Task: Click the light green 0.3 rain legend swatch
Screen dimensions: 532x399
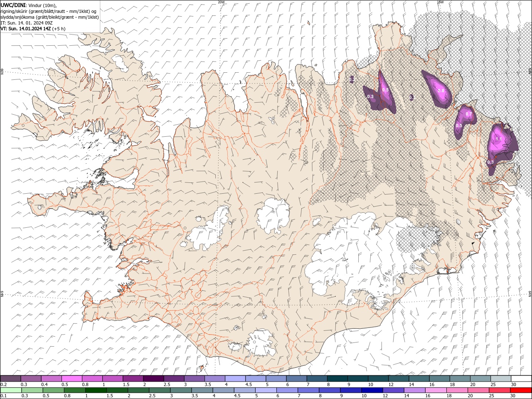Action: (x=32, y=390)
